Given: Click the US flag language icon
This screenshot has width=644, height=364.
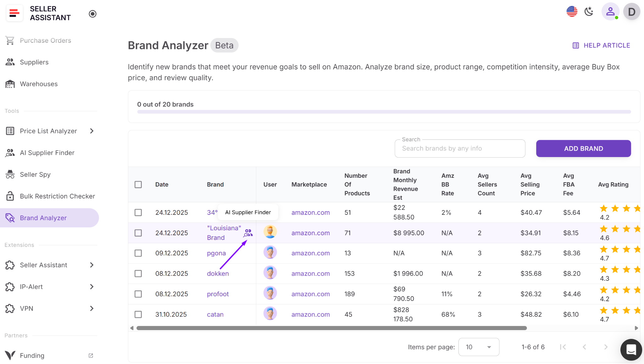Looking at the screenshot, I should point(572,11).
